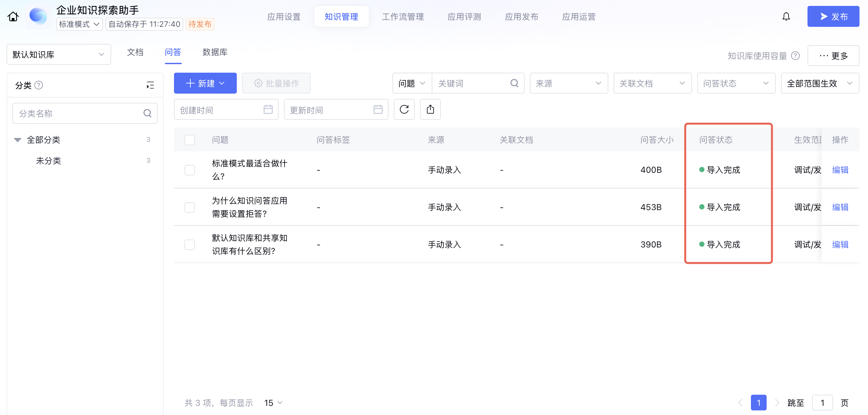Switch to 应用发布 tab
This screenshot has height=415, width=868.
coord(521,16)
